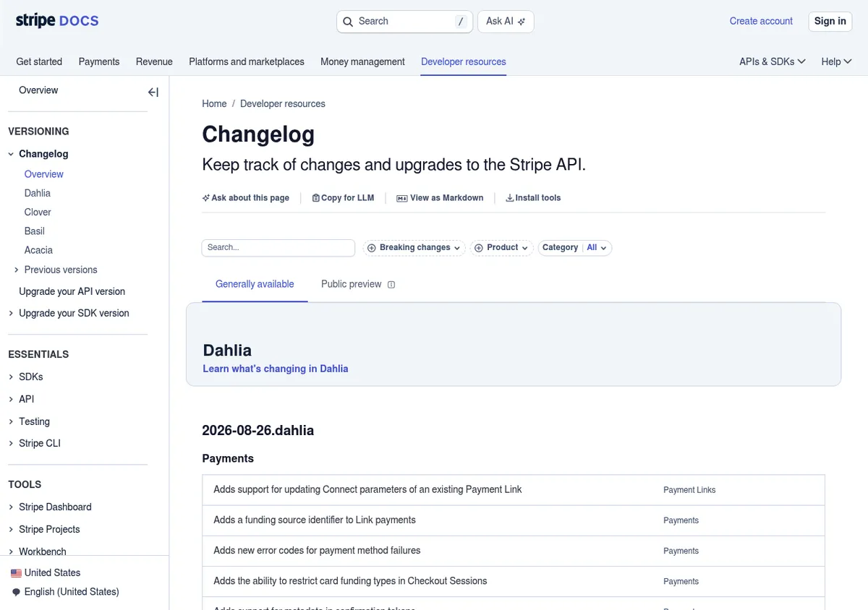
Task: Collapse the Changelog tree section
Action: pyautogui.click(x=11, y=154)
